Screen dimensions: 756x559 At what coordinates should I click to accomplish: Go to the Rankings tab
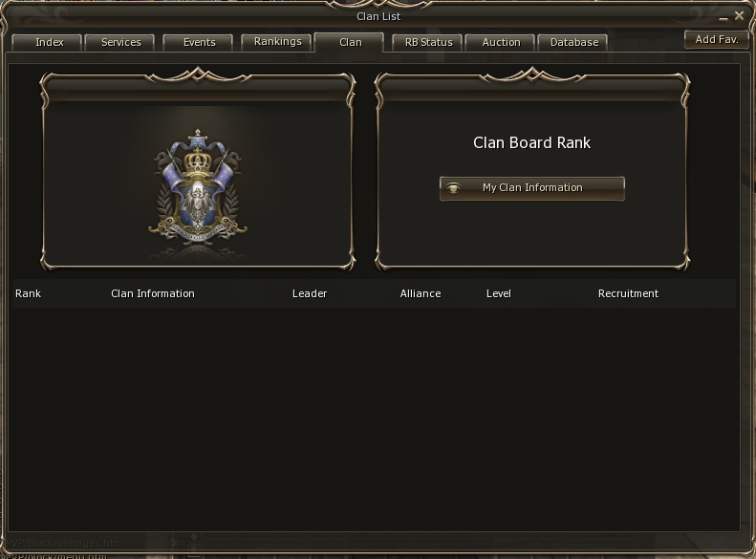tap(277, 42)
